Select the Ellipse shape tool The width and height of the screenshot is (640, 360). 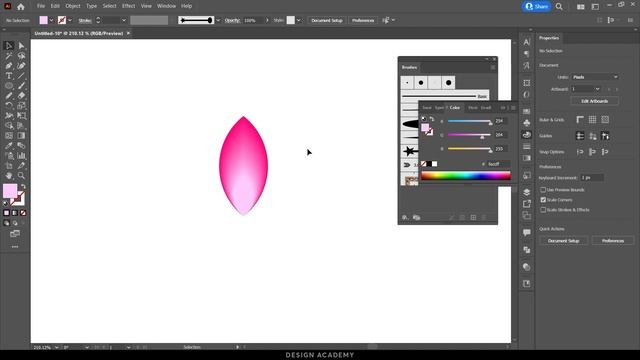click(x=9, y=86)
